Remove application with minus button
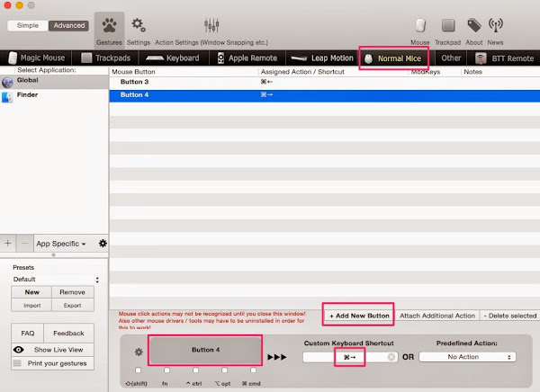 (25, 244)
